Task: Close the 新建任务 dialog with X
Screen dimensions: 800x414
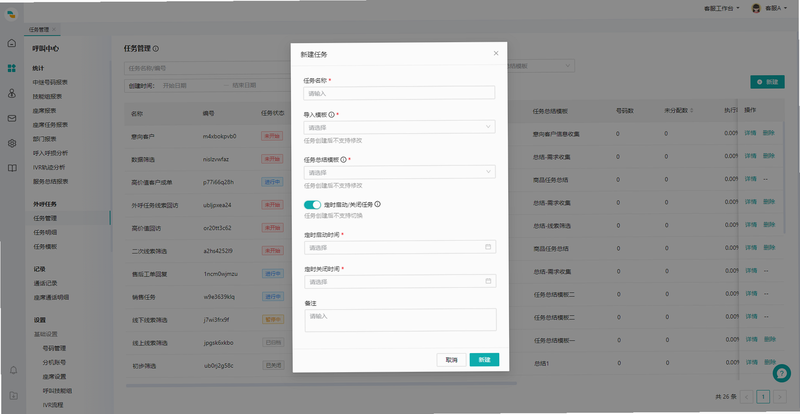Action: click(496, 53)
